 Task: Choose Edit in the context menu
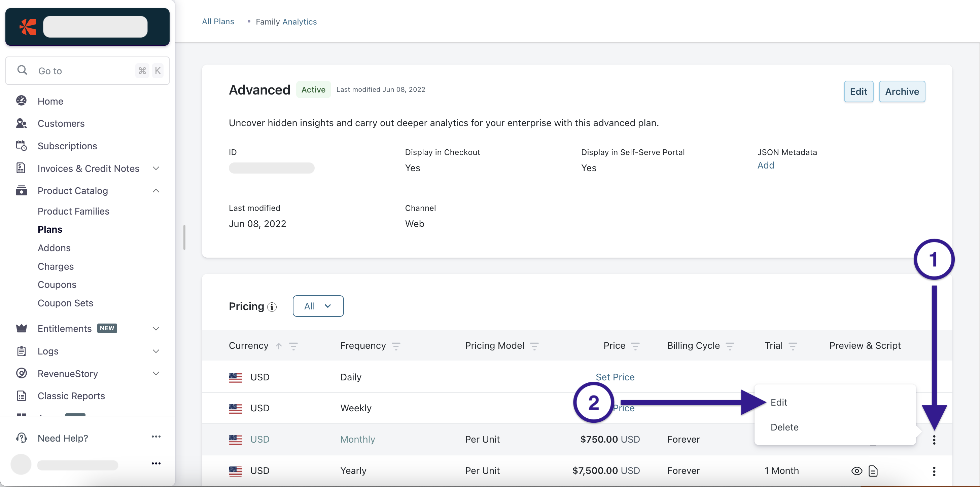(x=779, y=402)
